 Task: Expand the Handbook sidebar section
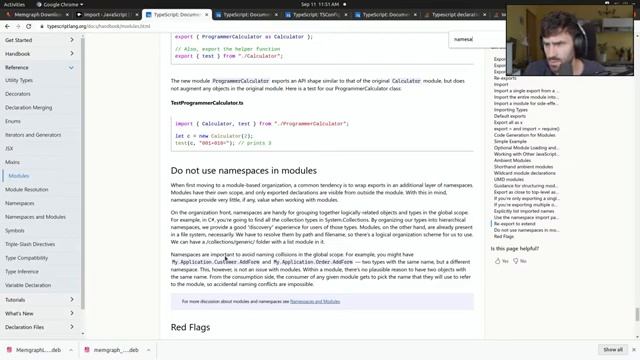(x=72, y=53)
